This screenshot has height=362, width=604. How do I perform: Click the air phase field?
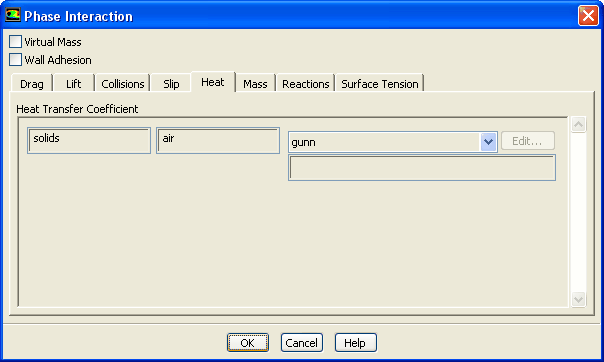[x=218, y=141]
